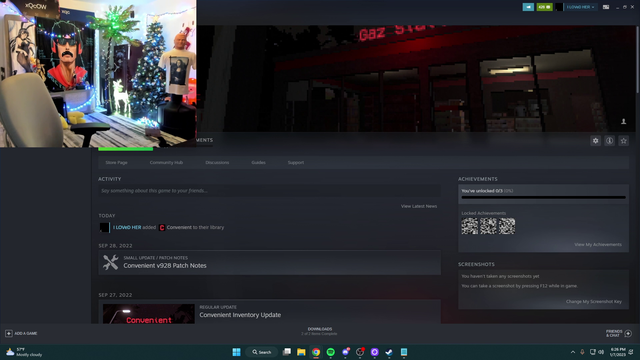Switch to Google Chrome in taskbar

pos(316,352)
